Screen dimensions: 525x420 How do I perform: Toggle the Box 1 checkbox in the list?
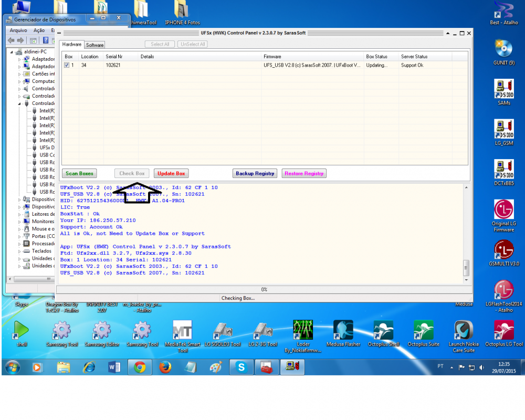(67, 65)
